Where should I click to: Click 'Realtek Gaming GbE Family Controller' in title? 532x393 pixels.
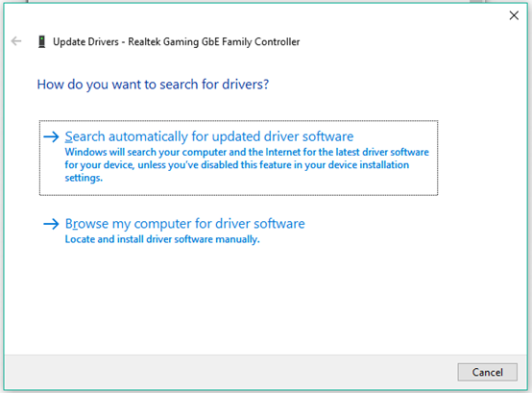(214, 41)
